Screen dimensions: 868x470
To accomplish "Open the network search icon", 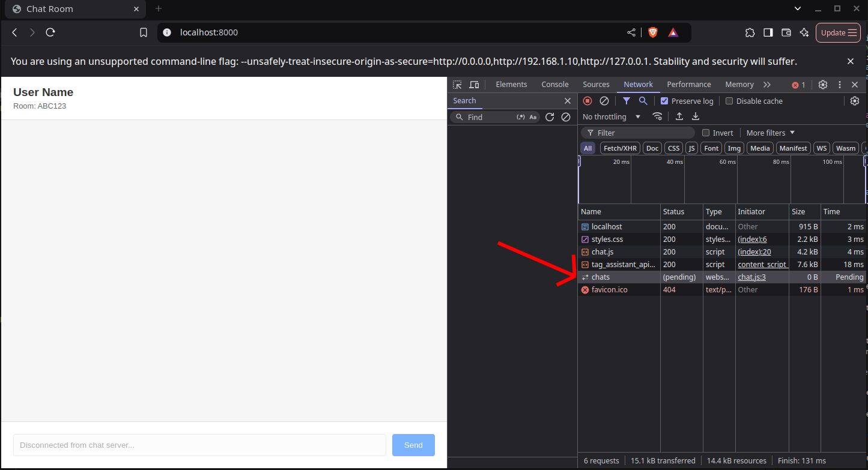I will [643, 101].
